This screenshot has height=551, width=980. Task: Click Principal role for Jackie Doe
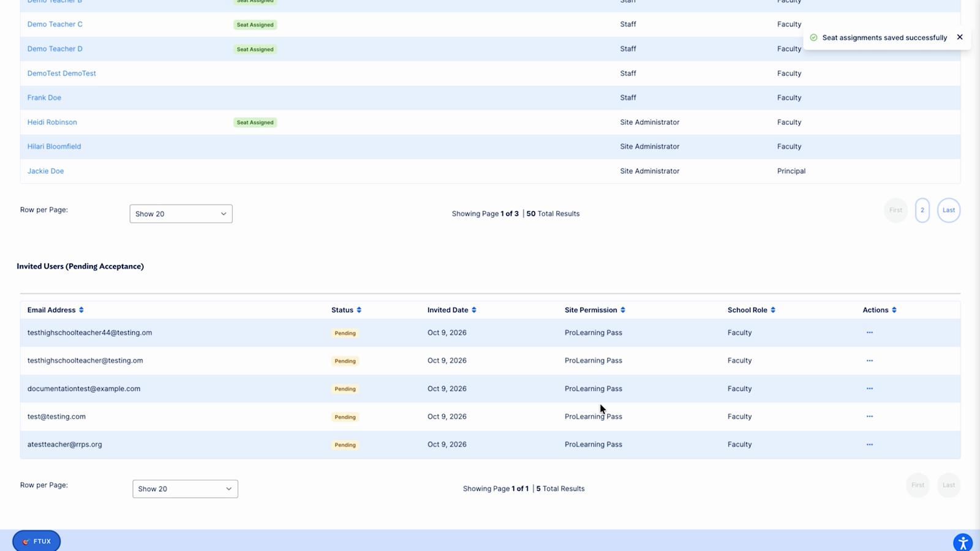coord(791,171)
